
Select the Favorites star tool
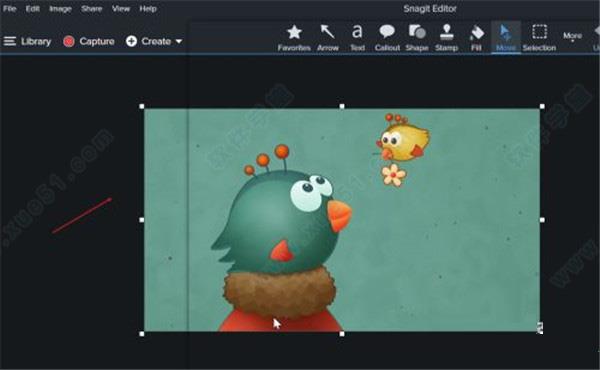tap(294, 37)
